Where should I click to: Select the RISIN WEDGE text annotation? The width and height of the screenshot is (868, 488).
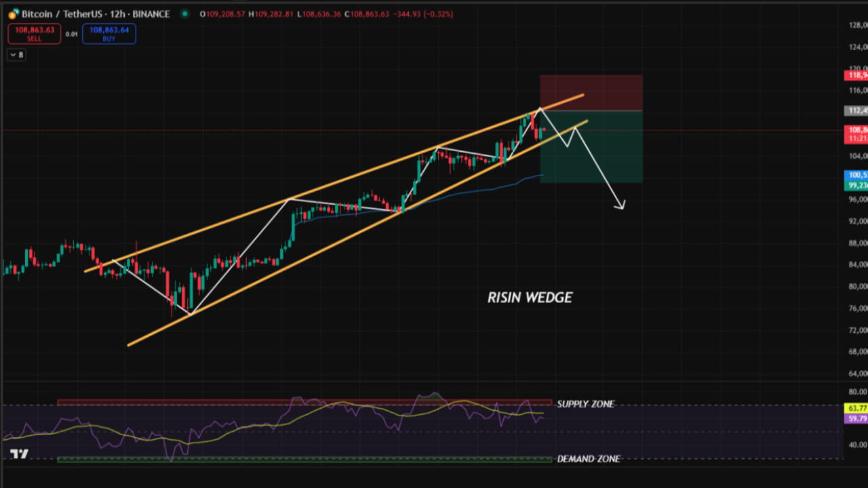pos(530,298)
